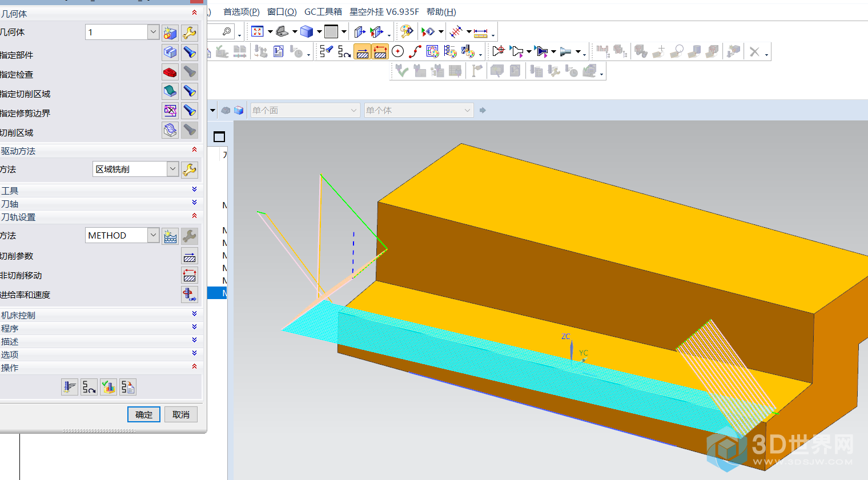Open the 首选项(P) menu
Image resolution: width=868 pixels, height=480 pixels.
[x=241, y=11]
